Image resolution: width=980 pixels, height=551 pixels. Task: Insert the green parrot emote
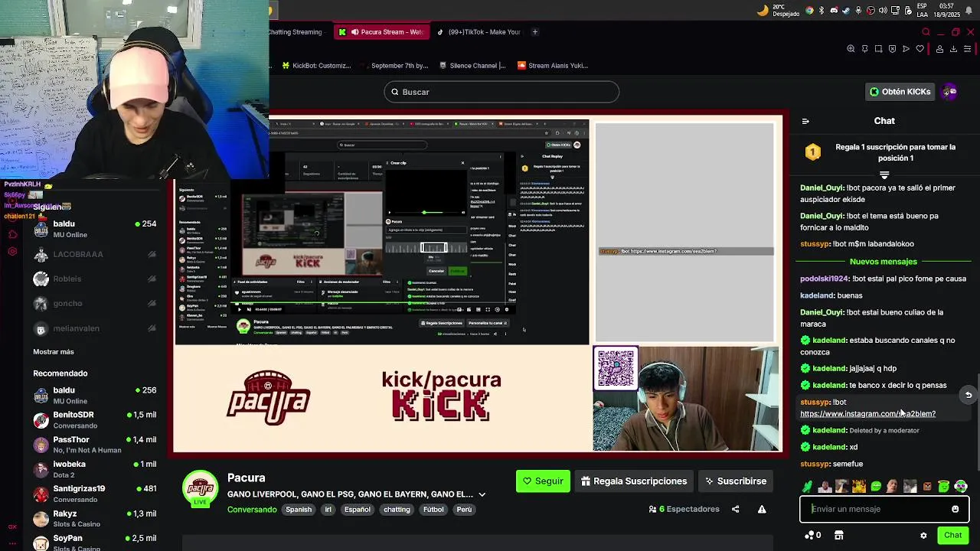click(807, 486)
